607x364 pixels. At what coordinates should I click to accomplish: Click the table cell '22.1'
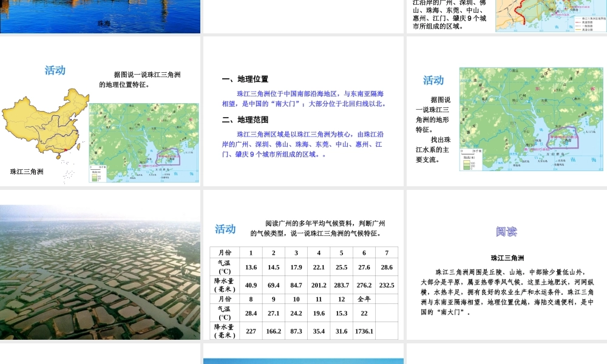coord(319,268)
